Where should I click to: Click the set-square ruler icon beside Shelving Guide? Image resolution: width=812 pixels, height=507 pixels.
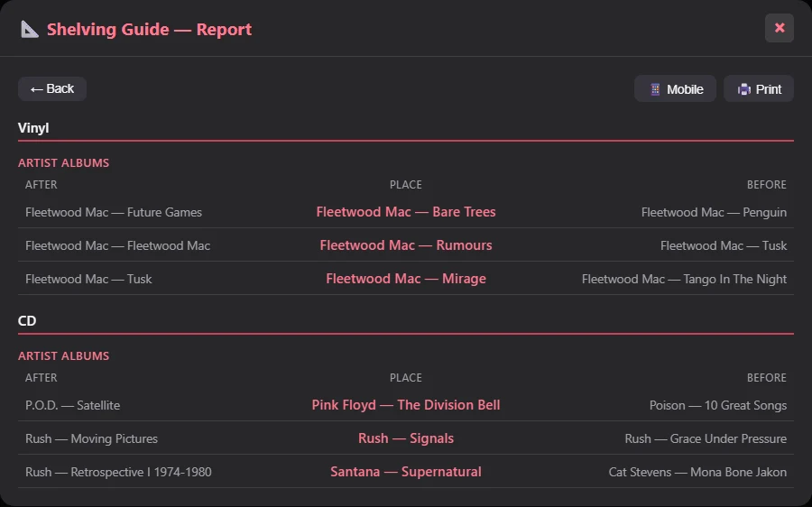point(30,29)
